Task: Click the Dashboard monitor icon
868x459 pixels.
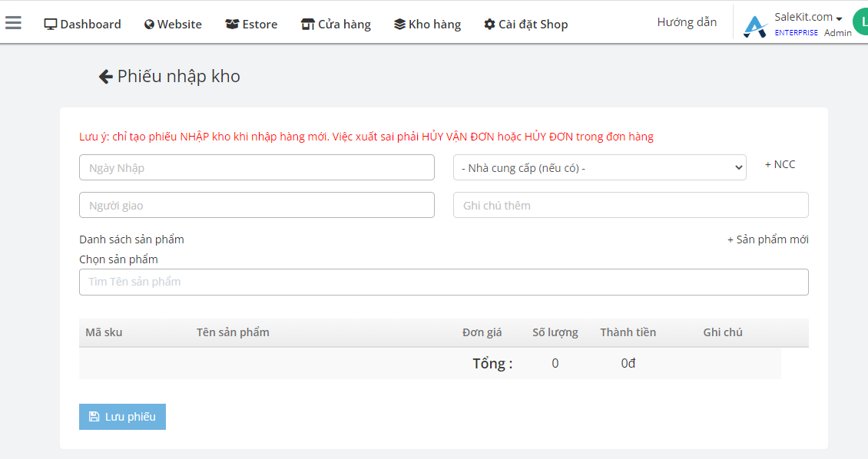Action: coord(51,25)
